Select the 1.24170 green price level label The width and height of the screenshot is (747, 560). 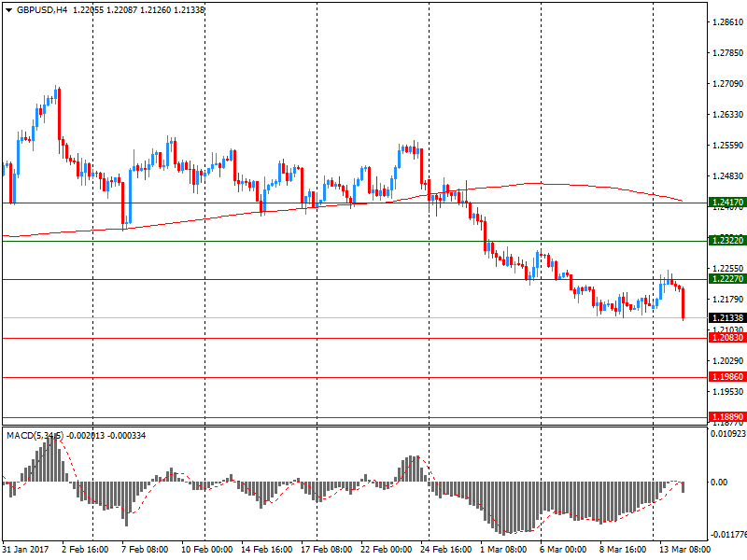[x=727, y=203]
